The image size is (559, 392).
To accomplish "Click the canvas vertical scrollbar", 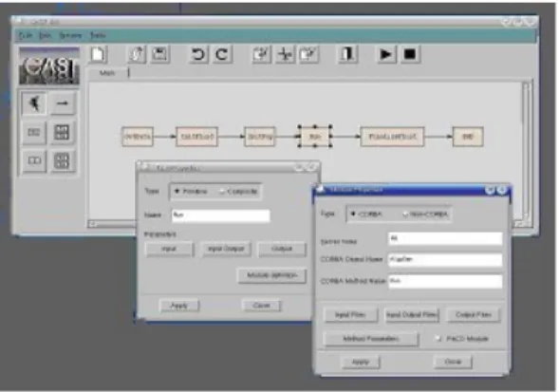I will pyautogui.click(x=526, y=150).
